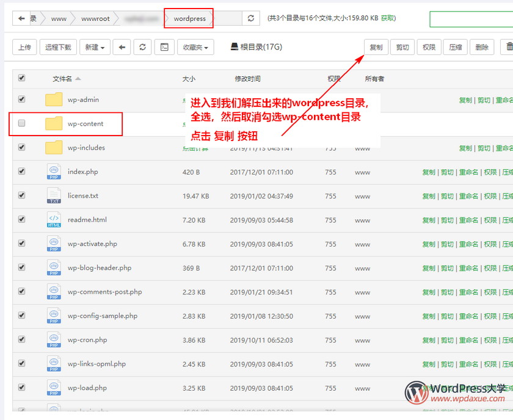513x420 pixels.
Task: Click the wp-load.php file icon
Action: pyautogui.click(x=54, y=388)
